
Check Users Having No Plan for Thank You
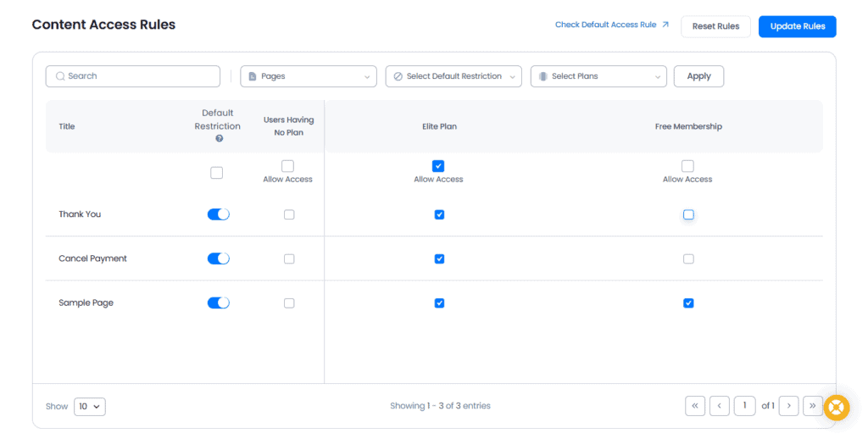point(289,214)
